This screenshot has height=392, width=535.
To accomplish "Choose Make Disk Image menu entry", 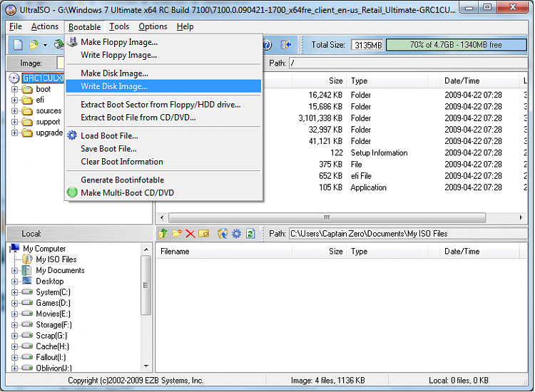I will pos(163,73).
